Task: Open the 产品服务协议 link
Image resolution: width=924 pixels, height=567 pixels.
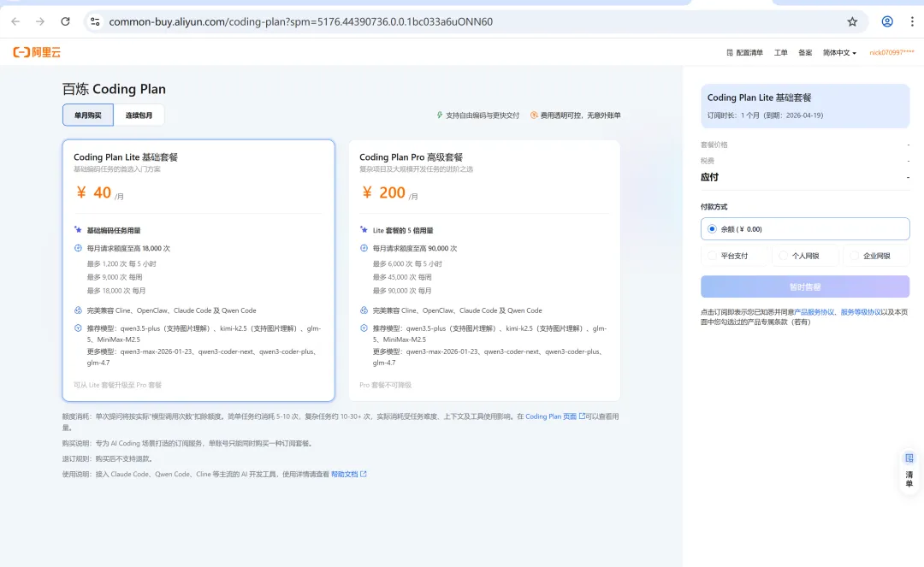Action: (814, 312)
